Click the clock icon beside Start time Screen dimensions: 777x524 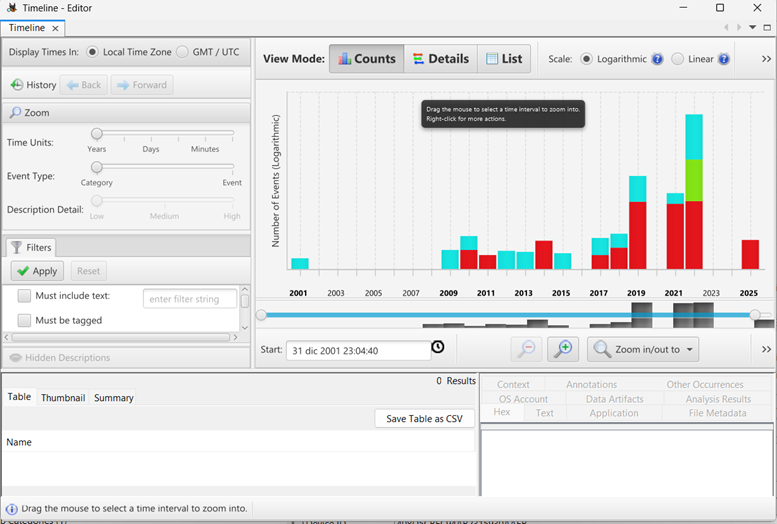click(438, 347)
